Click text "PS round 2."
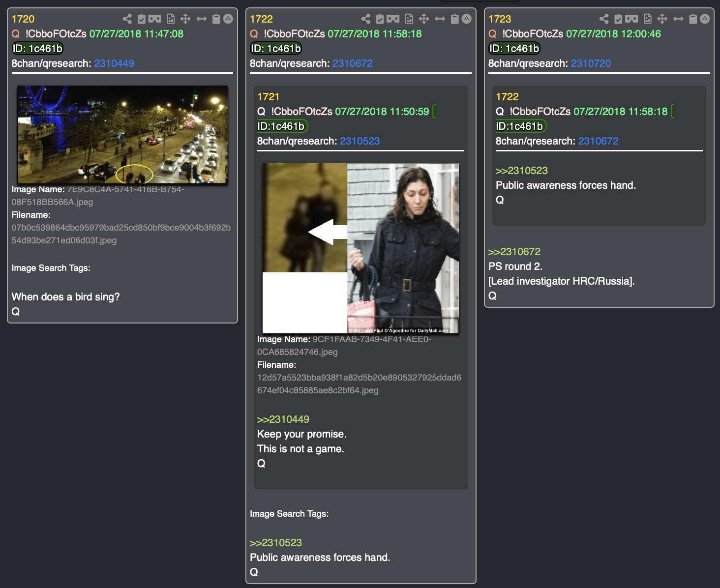The height and width of the screenshot is (588, 720). pos(515,266)
